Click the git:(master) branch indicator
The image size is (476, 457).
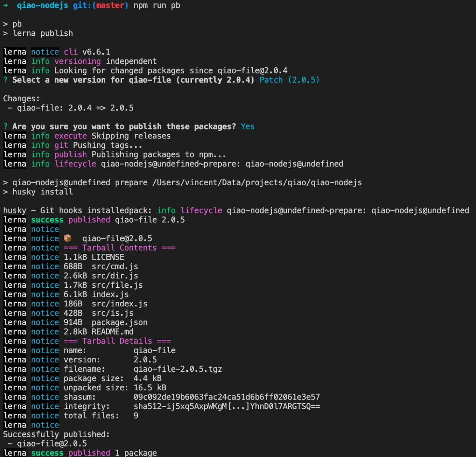101,5
